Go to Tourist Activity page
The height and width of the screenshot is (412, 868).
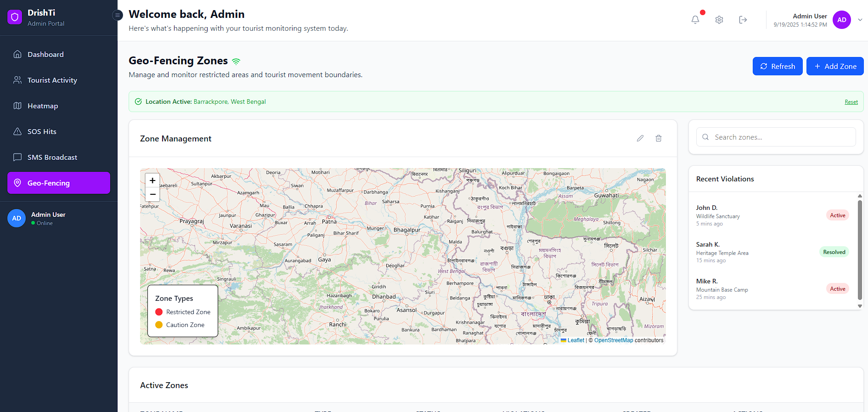pyautogui.click(x=59, y=80)
